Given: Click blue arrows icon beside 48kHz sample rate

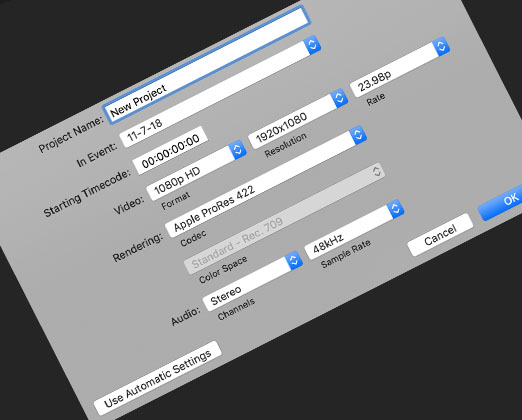Looking at the screenshot, I should point(395,209).
